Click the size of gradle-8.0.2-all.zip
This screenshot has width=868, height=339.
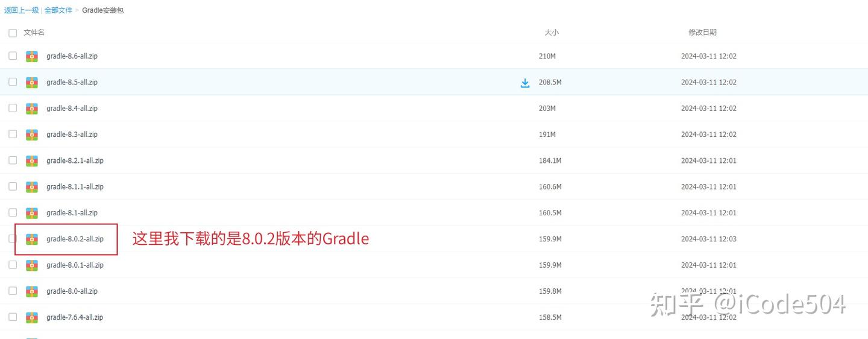(x=550, y=239)
